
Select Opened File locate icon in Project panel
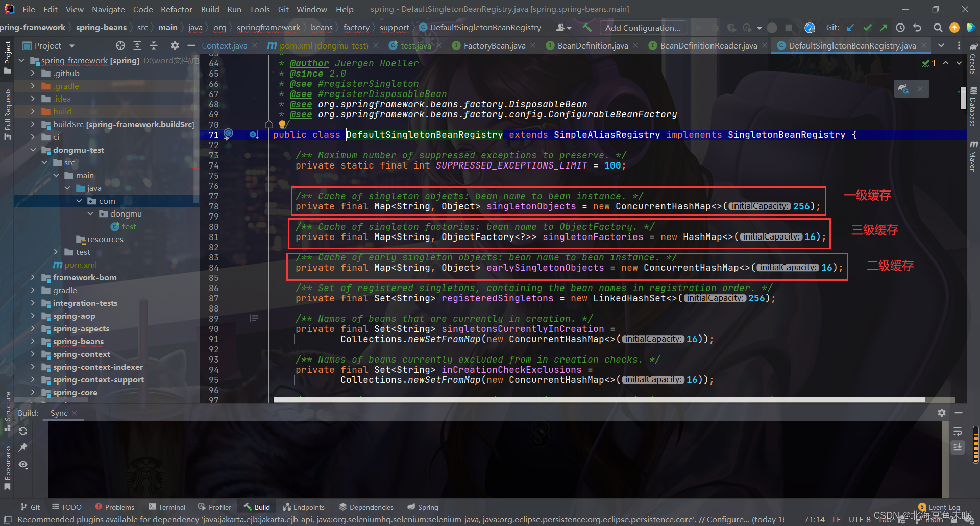(x=120, y=45)
